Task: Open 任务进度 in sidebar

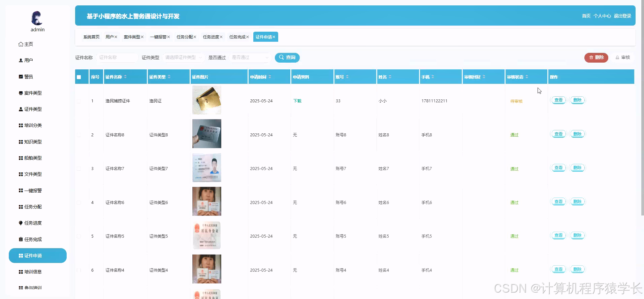Action: 30,223
